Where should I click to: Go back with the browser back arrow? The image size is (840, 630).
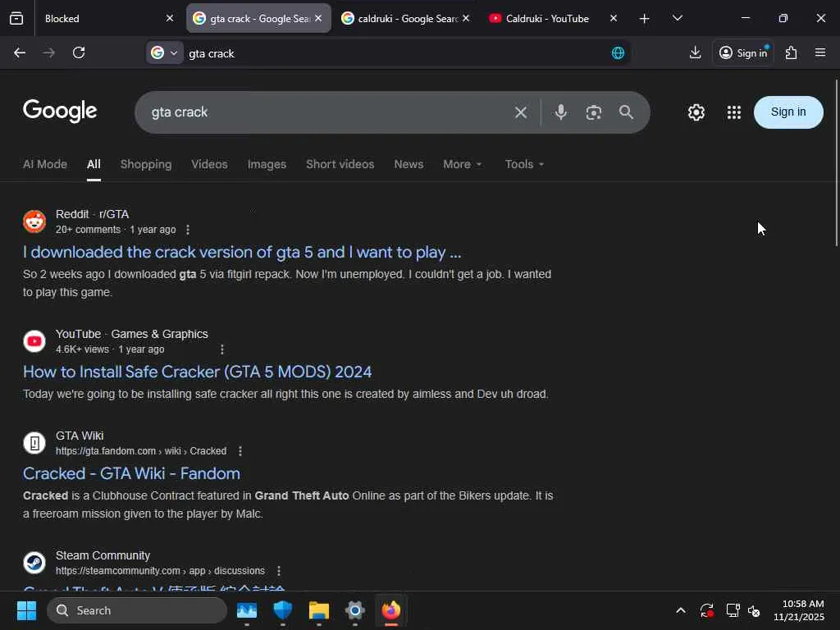tap(20, 52)
